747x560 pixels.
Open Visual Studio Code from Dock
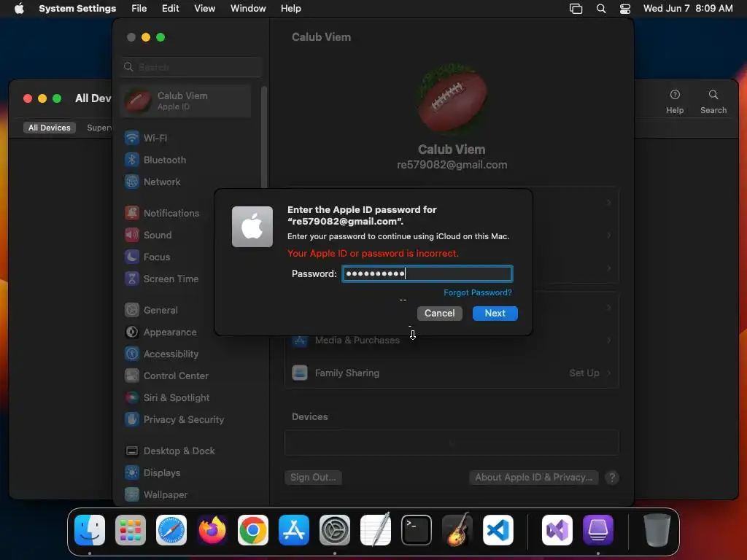pyautogui.click(x=498, y=530)
